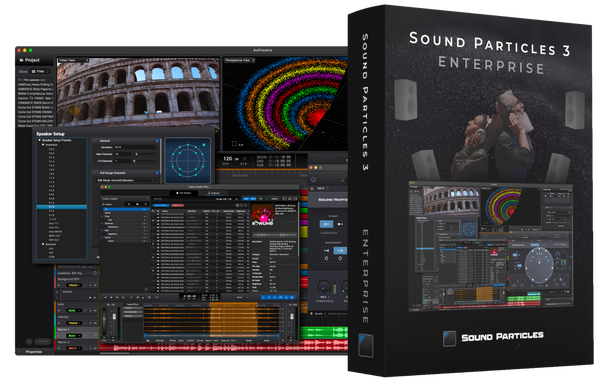Click the circle icon on Audience: 8th ring track
Image resolution: width=600 pixels, height=383 pixels.
(95, 273)
